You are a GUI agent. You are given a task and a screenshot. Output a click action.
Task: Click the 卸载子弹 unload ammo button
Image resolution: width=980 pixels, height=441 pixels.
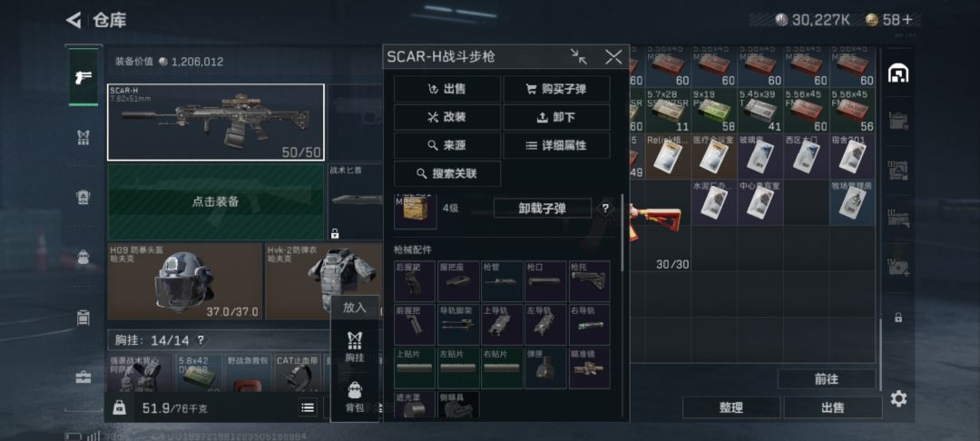(x=543, y=209)
